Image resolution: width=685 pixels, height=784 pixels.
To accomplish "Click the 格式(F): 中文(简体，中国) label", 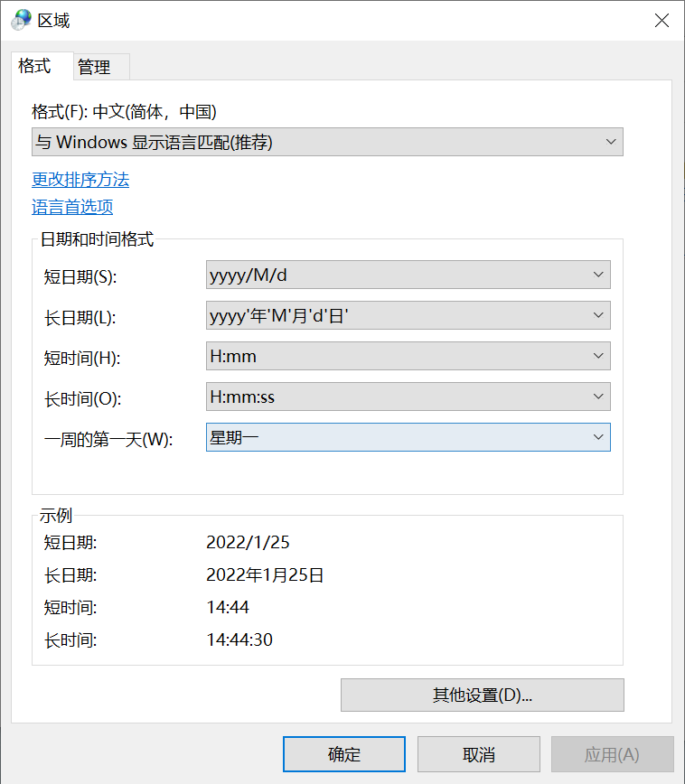I will pos(124,111).
